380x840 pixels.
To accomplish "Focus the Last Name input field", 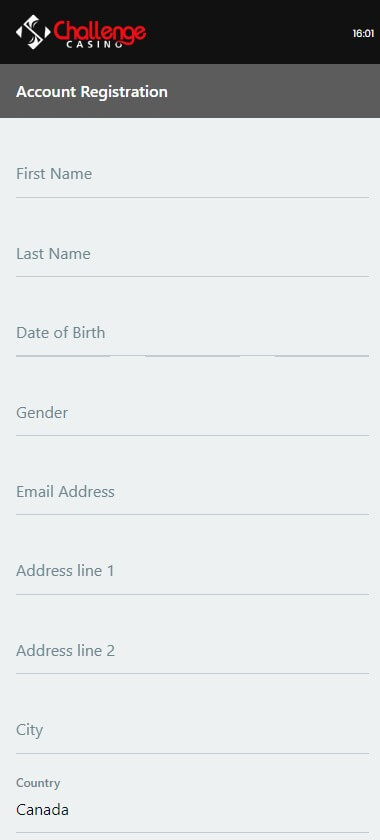I will [x=192, y=253].
